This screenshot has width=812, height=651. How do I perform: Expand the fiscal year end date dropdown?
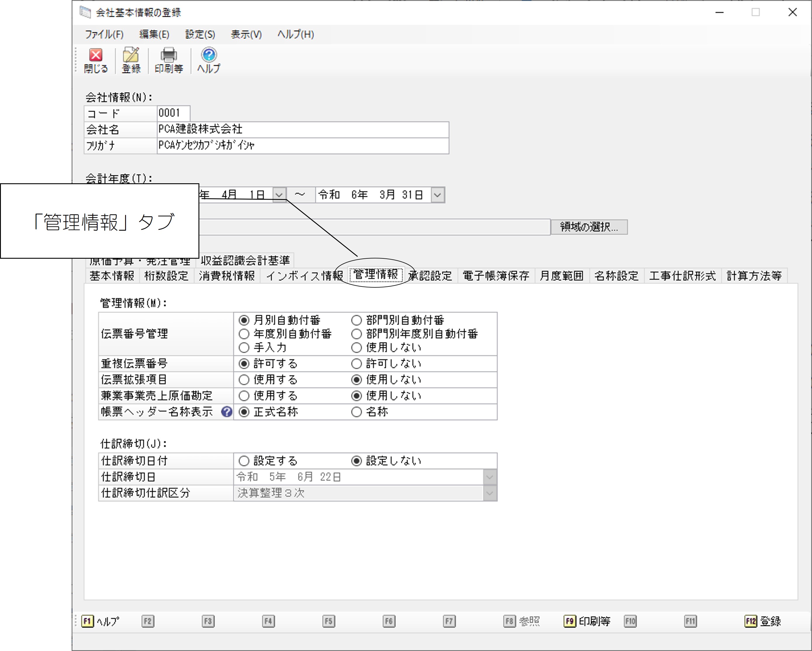[437, 195]
